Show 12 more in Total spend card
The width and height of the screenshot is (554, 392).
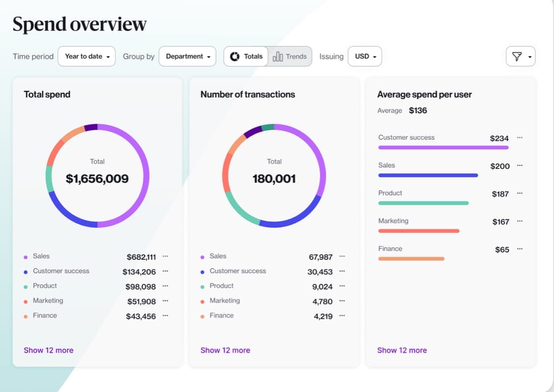coord(49,350)
